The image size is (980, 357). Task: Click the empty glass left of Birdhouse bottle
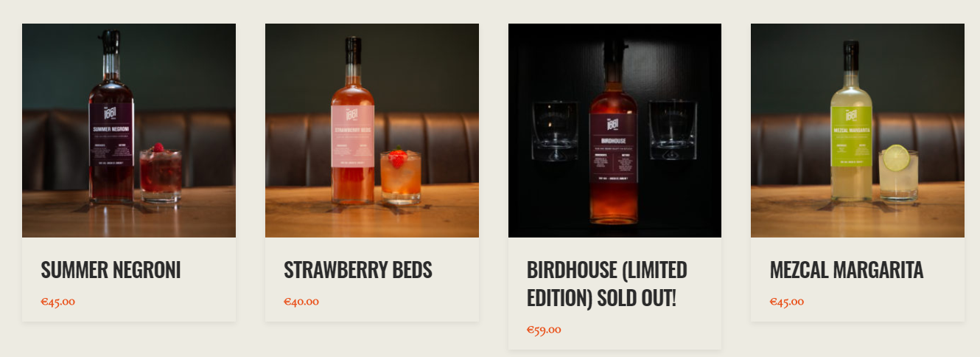click(x=555, y=131)
